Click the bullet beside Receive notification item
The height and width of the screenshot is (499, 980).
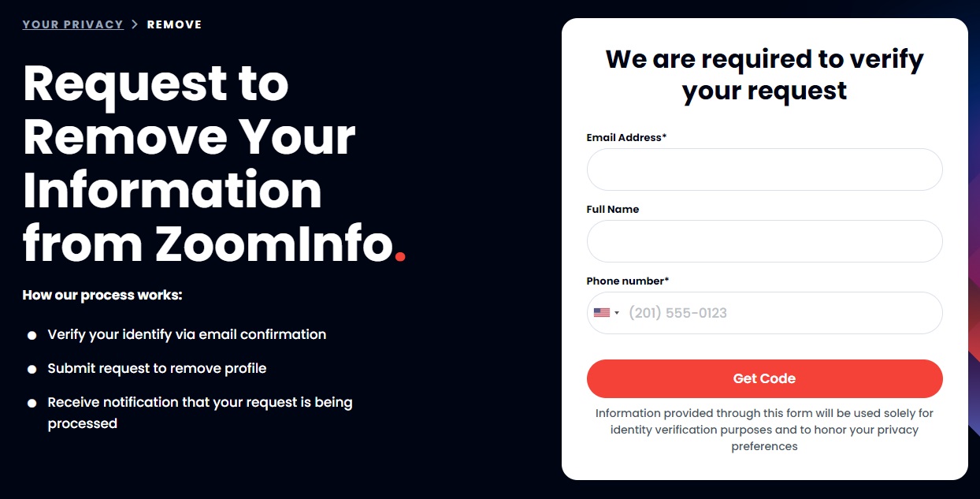coord(32,403)
